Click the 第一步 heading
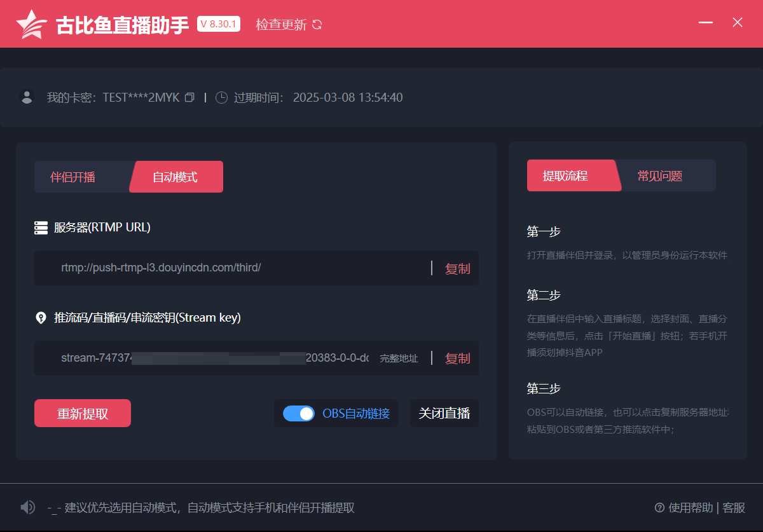 pyautogui.click(x=544, y=231)
